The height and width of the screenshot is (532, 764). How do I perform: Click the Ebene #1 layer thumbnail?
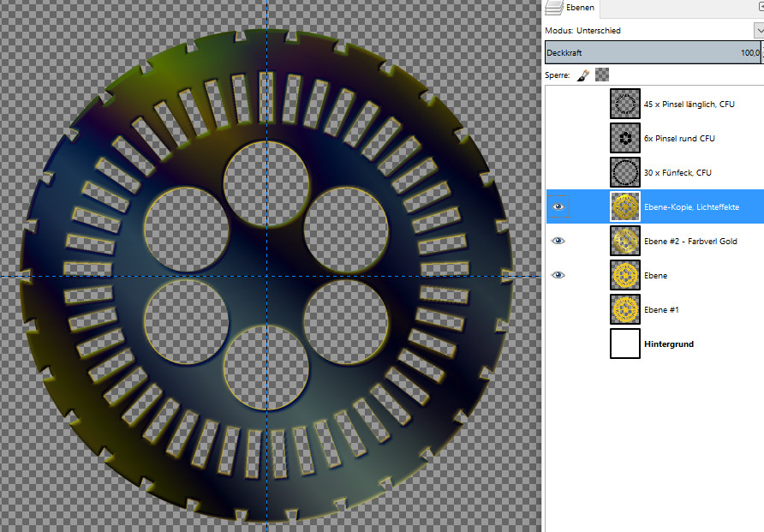coord(625,309)
